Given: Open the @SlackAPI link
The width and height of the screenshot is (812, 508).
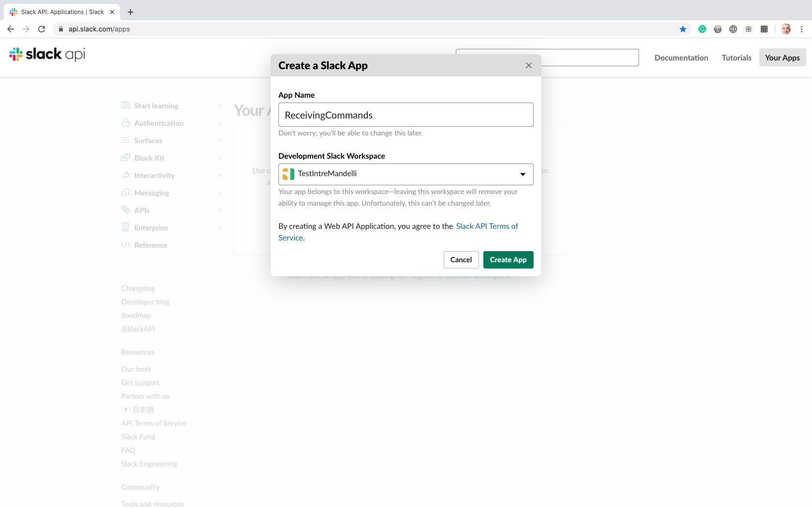Looking at the screenshot, I should 138,329.
